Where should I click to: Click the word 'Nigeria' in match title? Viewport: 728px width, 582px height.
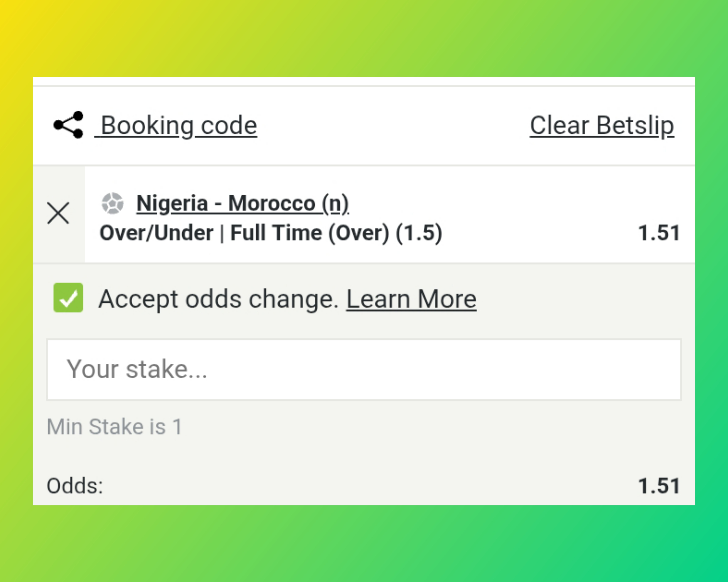point(172,204)
